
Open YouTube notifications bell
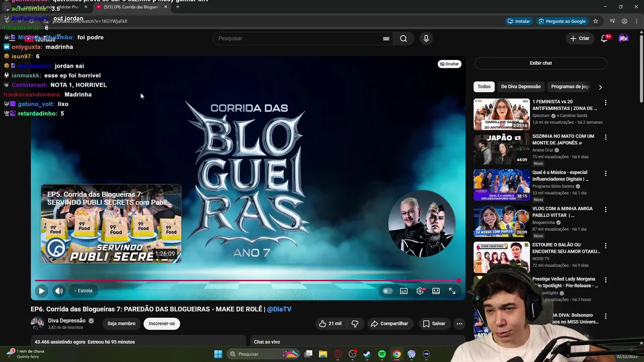click(605, 38)
